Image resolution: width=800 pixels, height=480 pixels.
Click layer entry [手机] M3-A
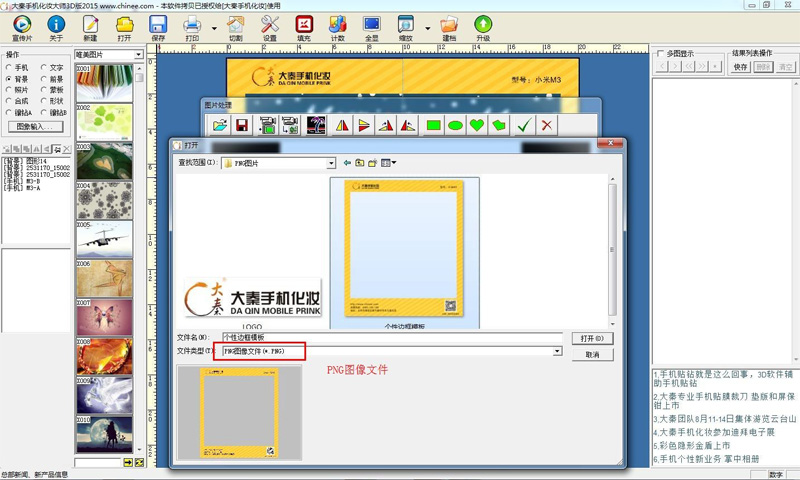[22, 188]
